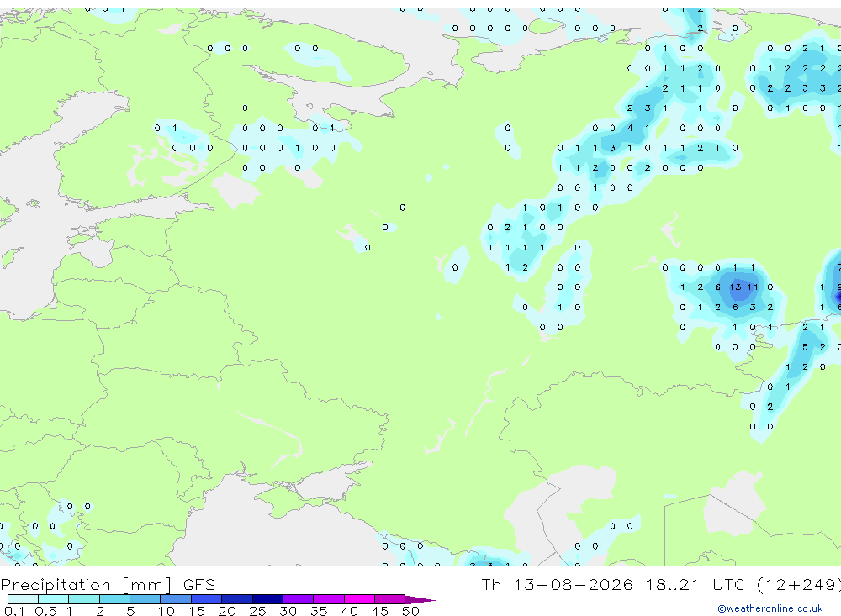This screenshot has width=841, height=616.
Task: Click the "0.5" legend label
Action: point(45,611)
